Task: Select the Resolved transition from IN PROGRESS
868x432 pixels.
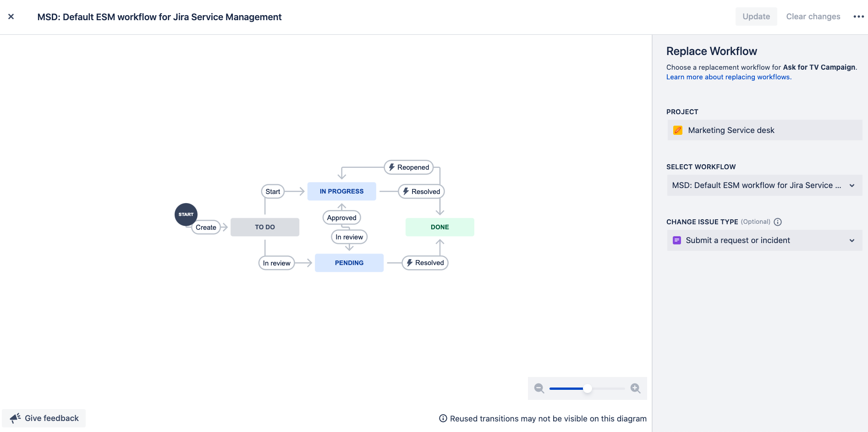Action: click(421, 192)
